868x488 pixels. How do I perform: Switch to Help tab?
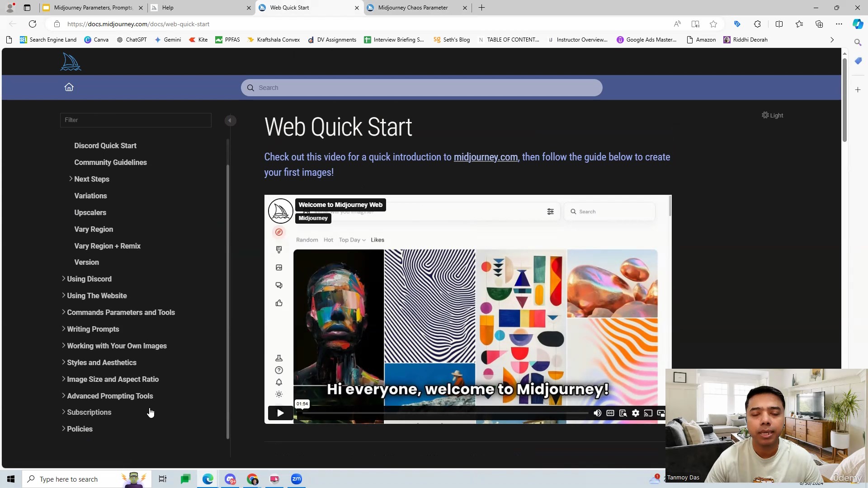[x=201, y=8]
